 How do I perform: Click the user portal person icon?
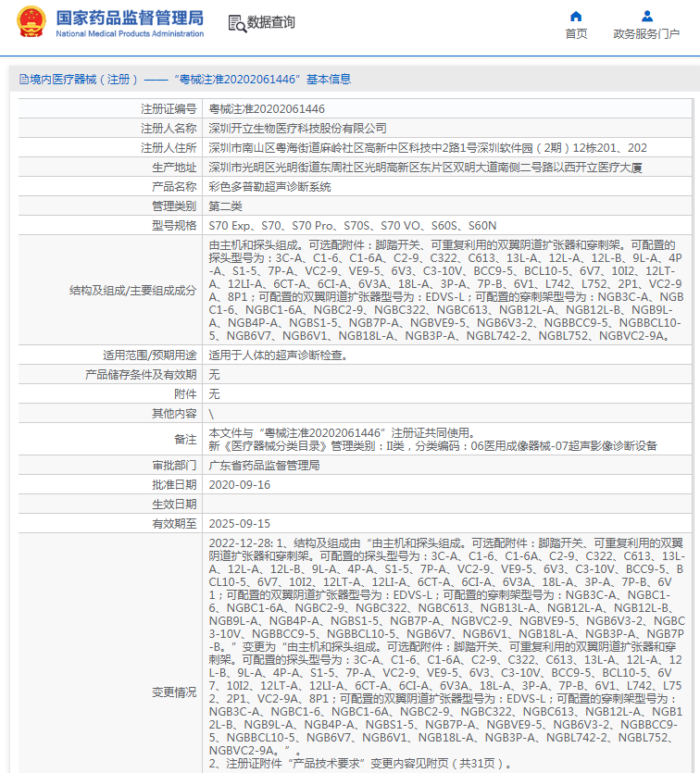(647, 17)
